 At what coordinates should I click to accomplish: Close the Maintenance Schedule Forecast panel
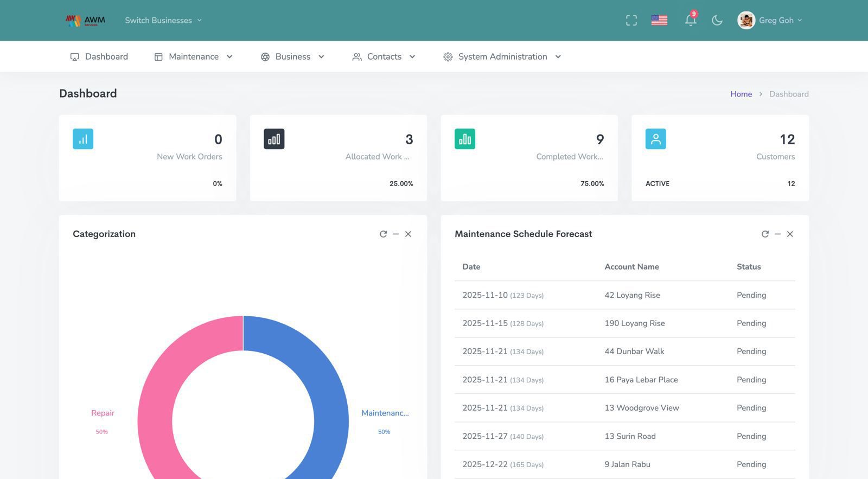[x=790, y=234]
